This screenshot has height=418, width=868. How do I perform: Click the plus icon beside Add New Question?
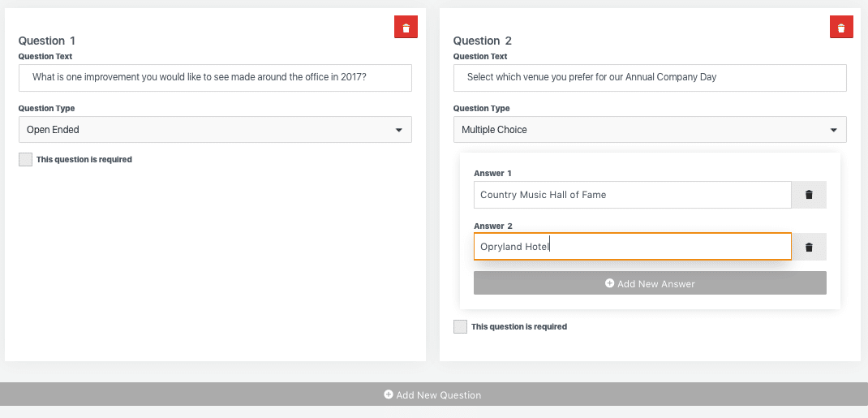(x=389, y=394)
